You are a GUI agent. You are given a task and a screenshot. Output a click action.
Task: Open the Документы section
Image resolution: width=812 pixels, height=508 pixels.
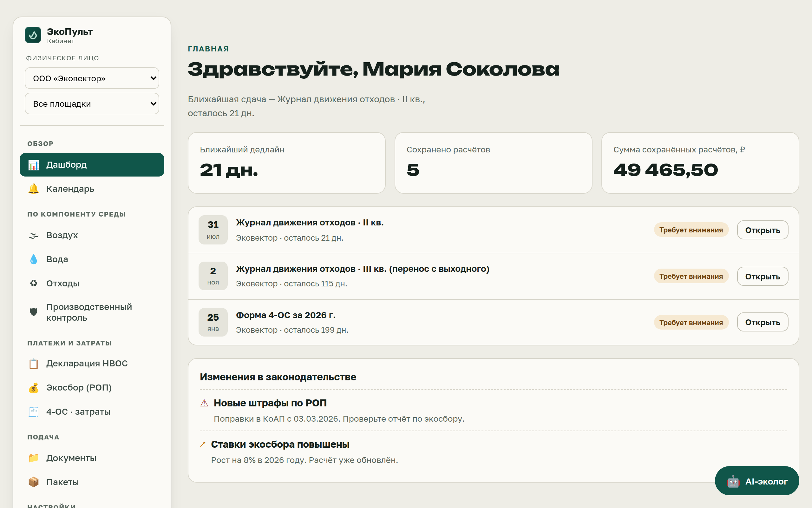pos(92,458)
